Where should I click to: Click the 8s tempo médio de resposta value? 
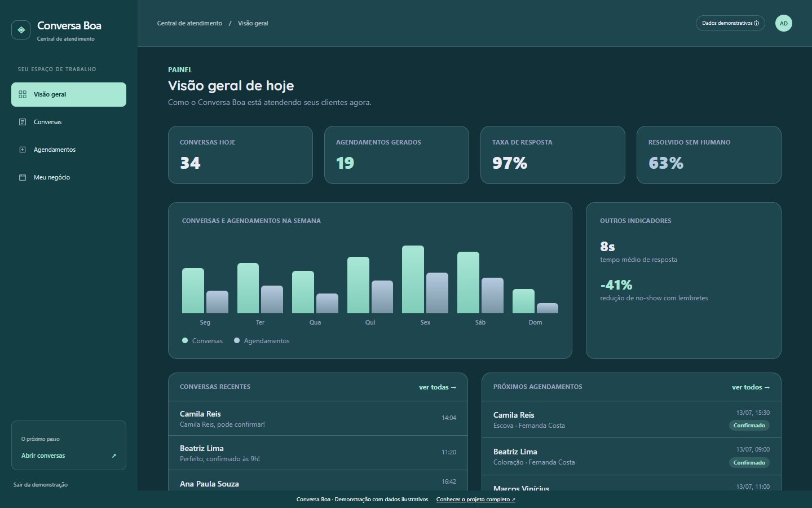point(608,247)
